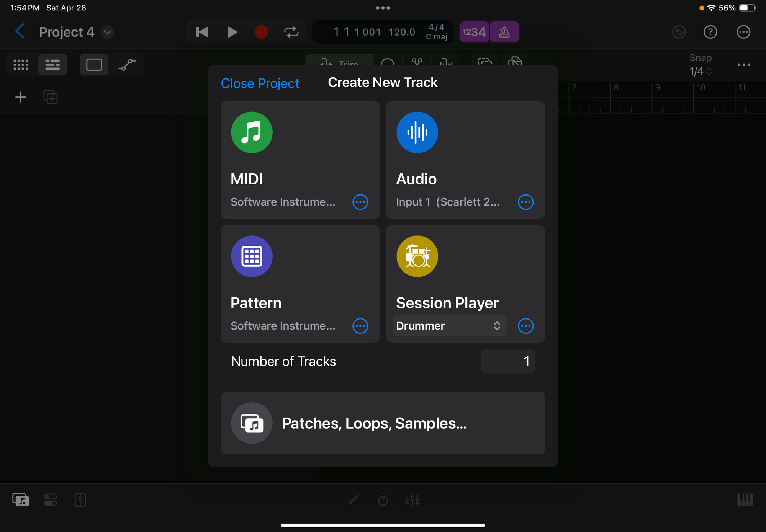Viewport: 766px width, 532px height.
Task: Click bar 10 on the timeline ruler
Action: [x=701, y=88]
